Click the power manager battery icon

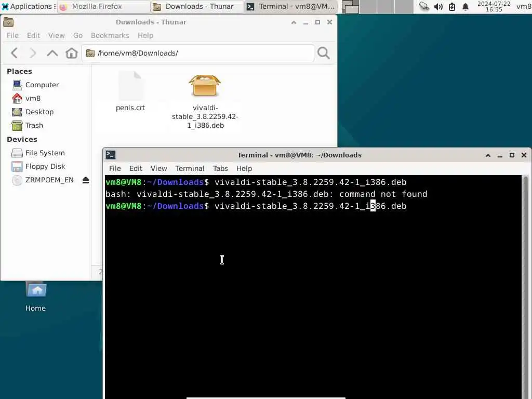click(x=452, y=6)
